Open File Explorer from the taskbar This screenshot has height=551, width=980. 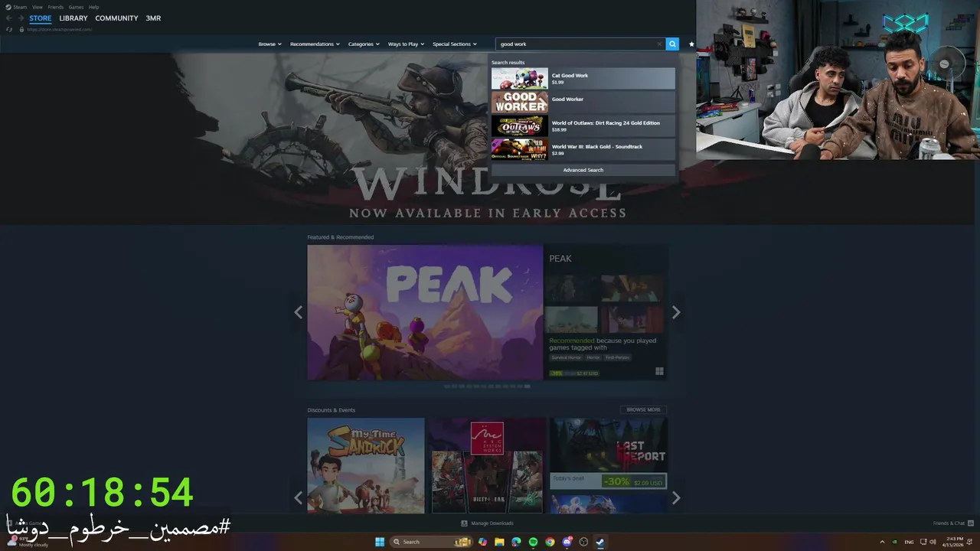tap(499, 542)
